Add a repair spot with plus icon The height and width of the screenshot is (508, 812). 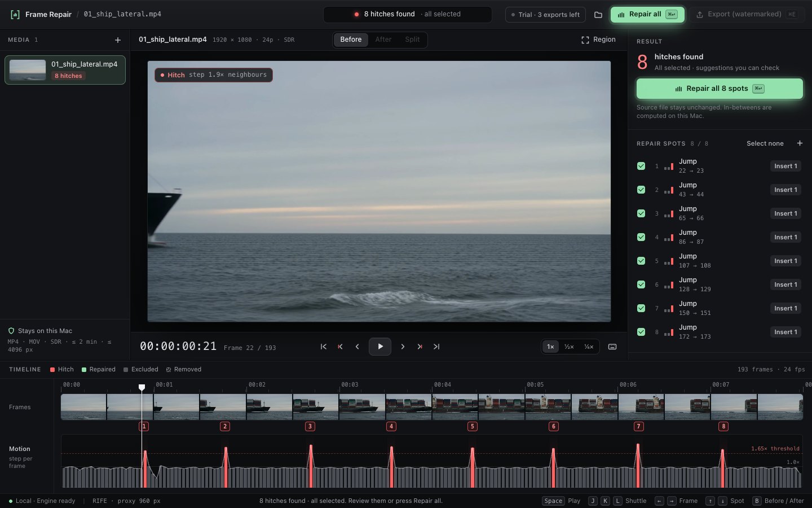point(800,143)
